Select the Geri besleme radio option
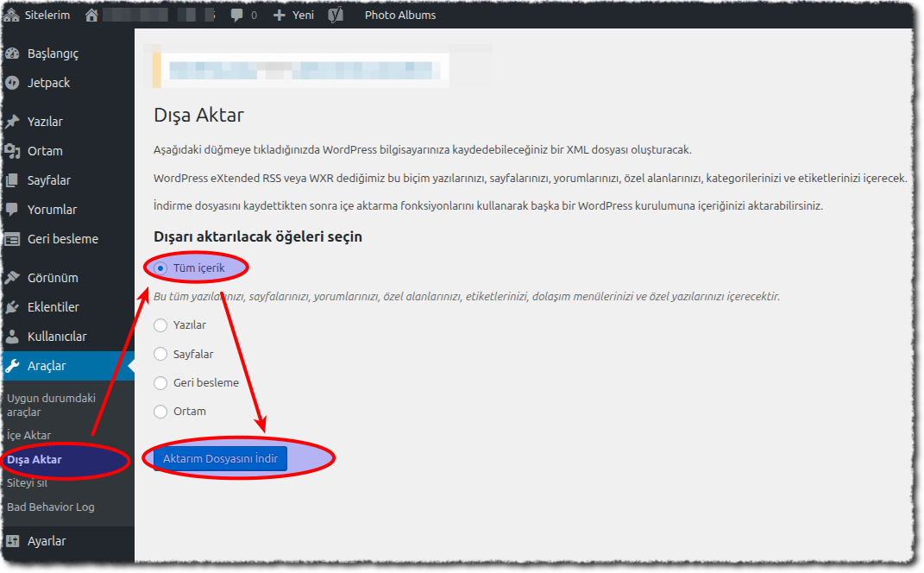The height and width of the screenshot is (573, 924). 160,383
